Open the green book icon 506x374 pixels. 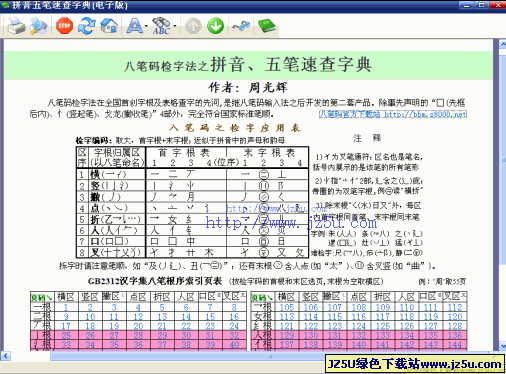point(267,26)
